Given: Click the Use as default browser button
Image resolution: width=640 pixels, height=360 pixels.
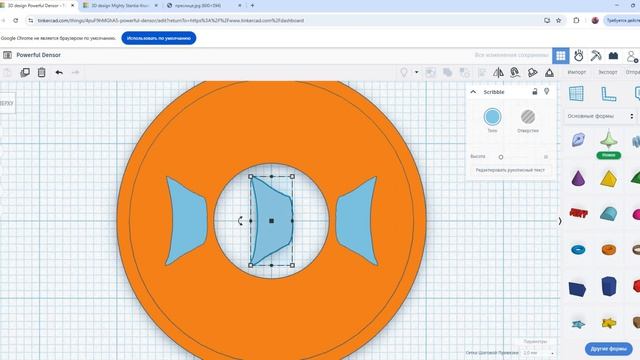Looking at the screenshot, I should 159,38.
